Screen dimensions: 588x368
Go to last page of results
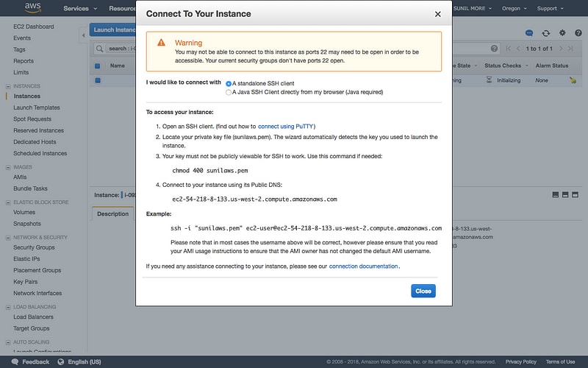click(570, 49)
